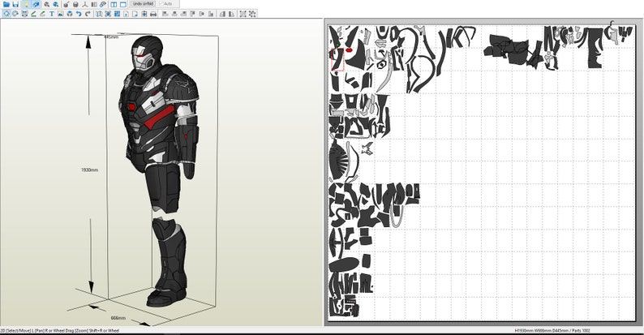This screenshot has width=644, height=335.
Task: Click the blue Undo arrow
Action: [79, 14]
